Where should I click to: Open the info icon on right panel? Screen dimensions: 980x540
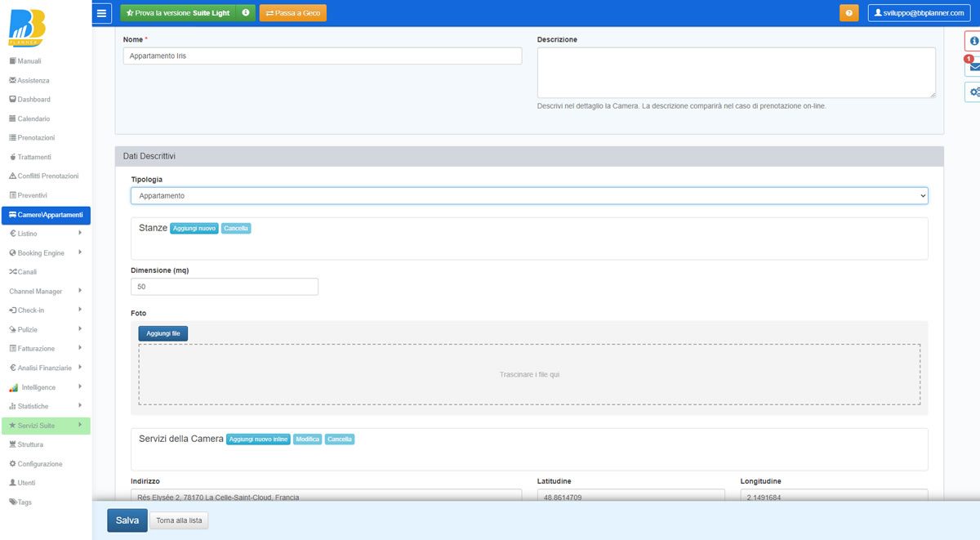(x=973, y=41)
